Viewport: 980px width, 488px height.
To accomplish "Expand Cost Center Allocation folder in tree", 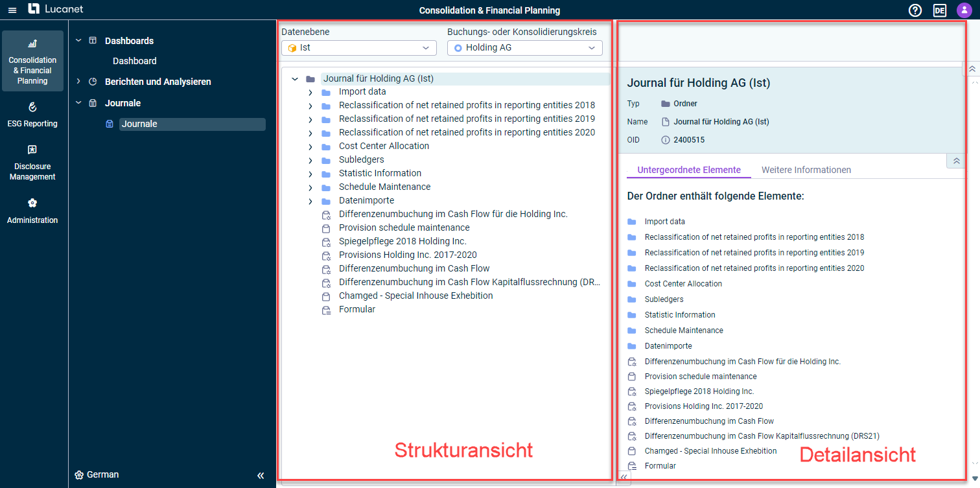I will [x=310, y=147].
